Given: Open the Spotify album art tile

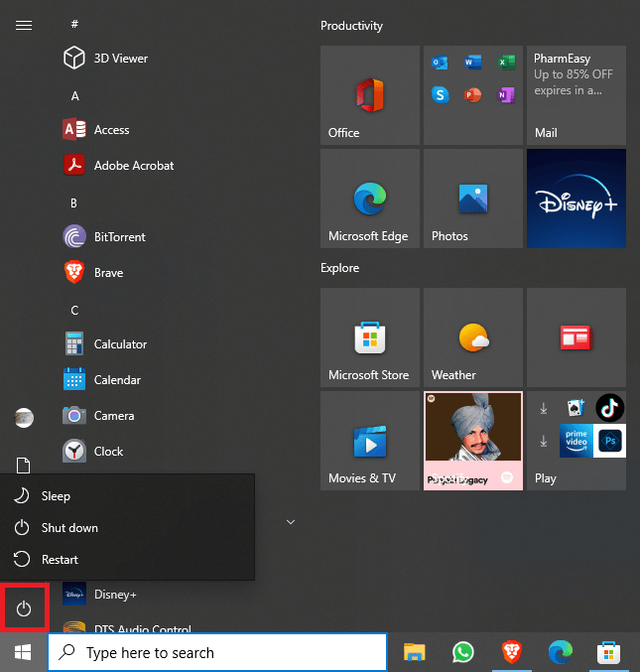Looking at the screenshot, I should pos(472,440).
